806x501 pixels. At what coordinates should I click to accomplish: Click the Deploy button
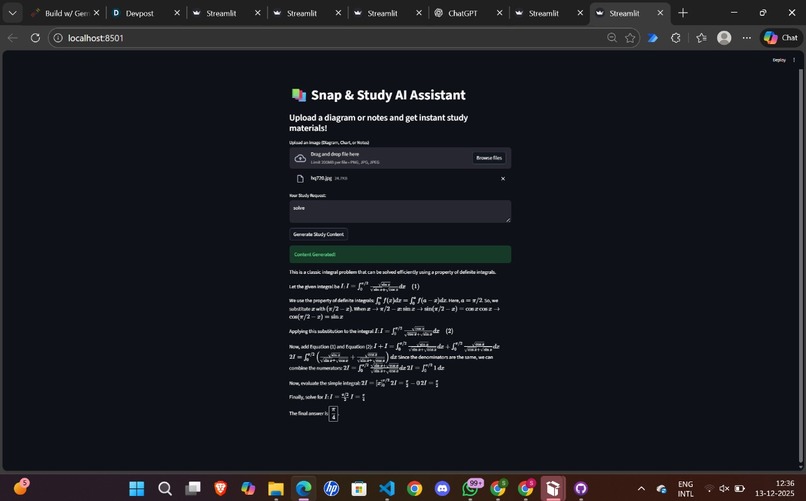coord(779,60)
